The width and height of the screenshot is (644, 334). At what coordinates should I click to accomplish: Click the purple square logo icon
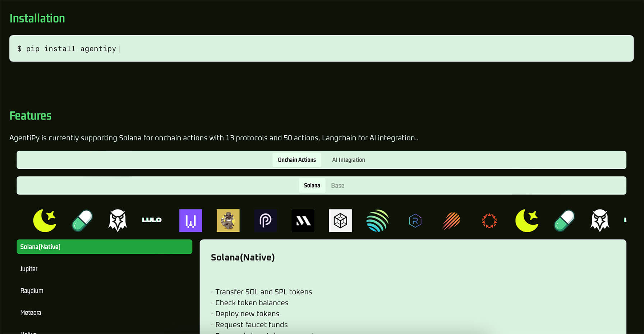tap(190, 221)
